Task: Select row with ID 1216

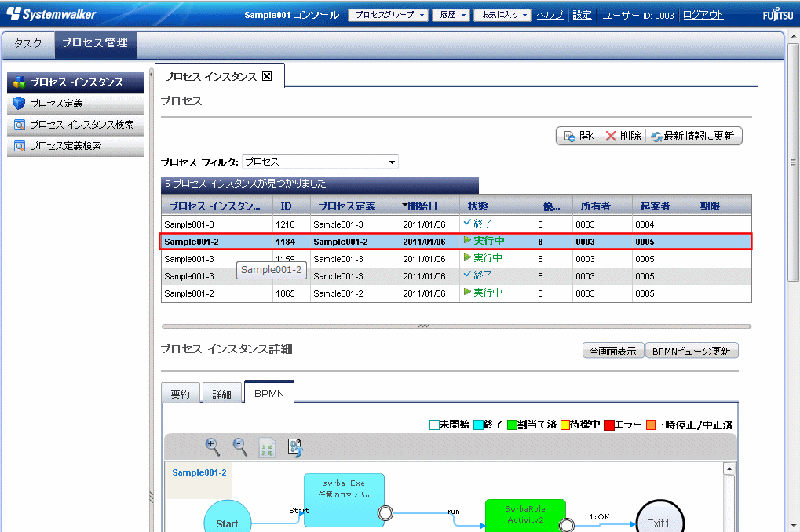Action: [x=456, y=224]
